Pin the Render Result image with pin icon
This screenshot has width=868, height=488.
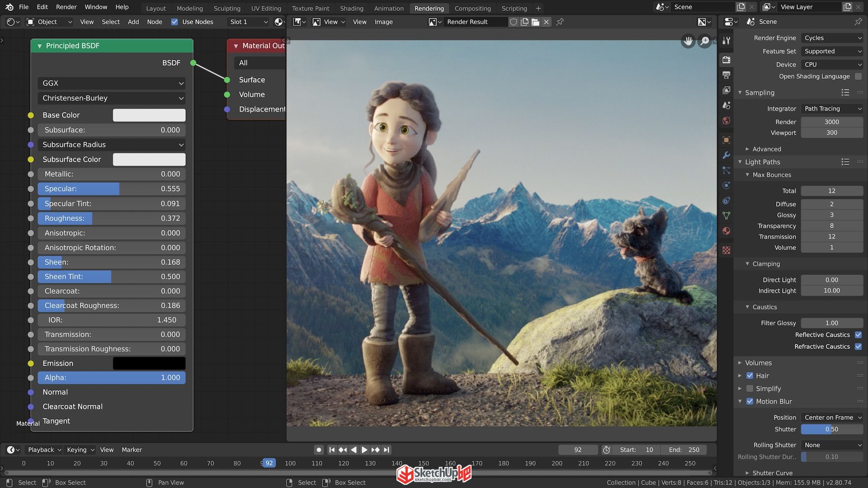pos(560,22)
